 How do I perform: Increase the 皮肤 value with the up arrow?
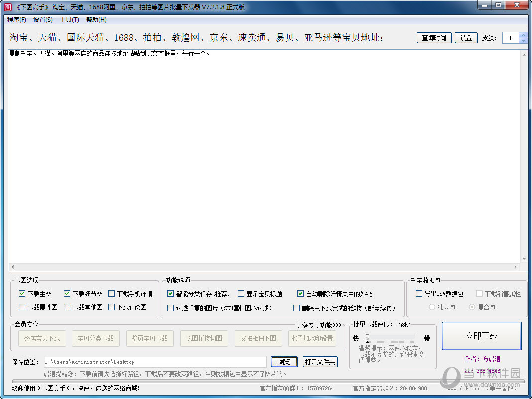tap(523, 35)
